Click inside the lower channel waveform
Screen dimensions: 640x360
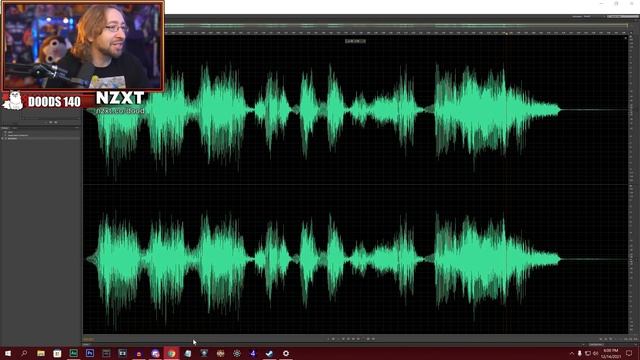355,259
